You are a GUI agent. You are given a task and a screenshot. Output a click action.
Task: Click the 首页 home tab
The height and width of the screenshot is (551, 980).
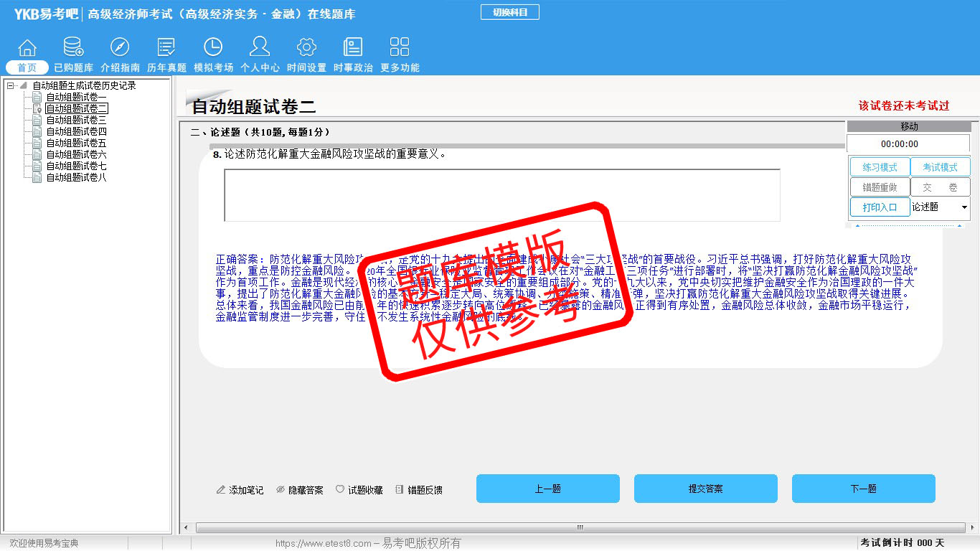[27, 67]
